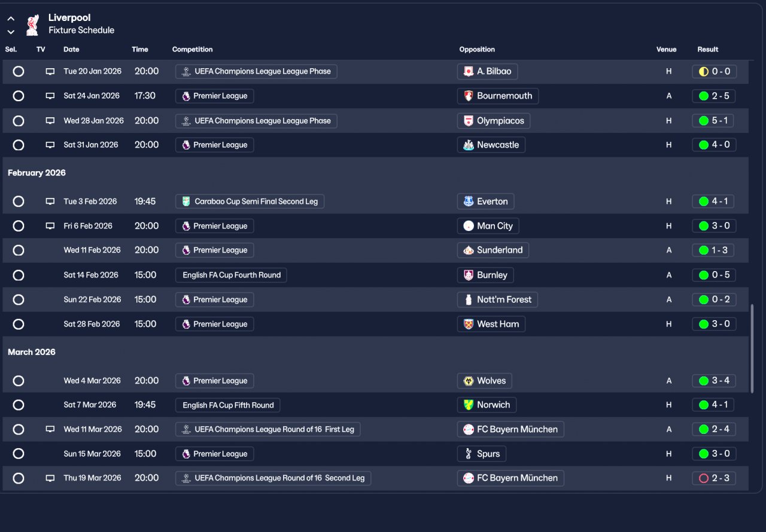Image resolution: width=766 pixels, height=532 pixels.
Task: Click the A. Bilbao club badge
Action: point(469,71)
